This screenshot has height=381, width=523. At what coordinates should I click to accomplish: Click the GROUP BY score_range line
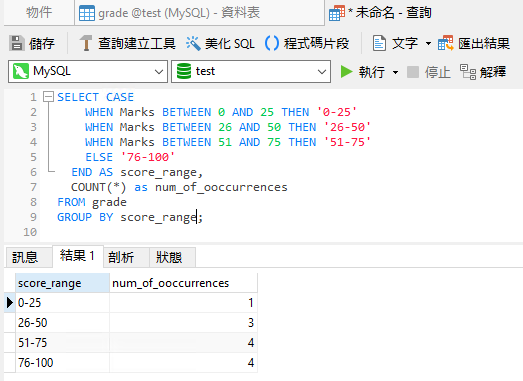tap(130, 217)
